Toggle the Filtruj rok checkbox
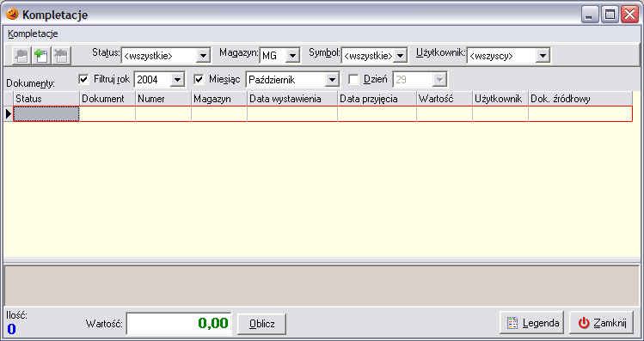 point(83,79)
